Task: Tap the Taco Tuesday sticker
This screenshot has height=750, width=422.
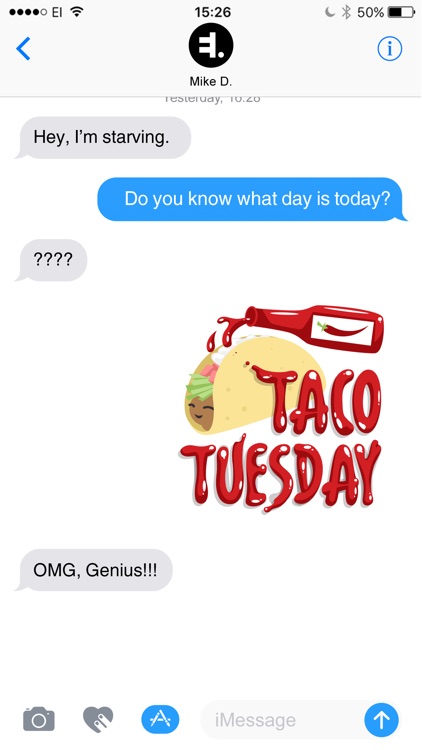Action: tap(282, 409)
